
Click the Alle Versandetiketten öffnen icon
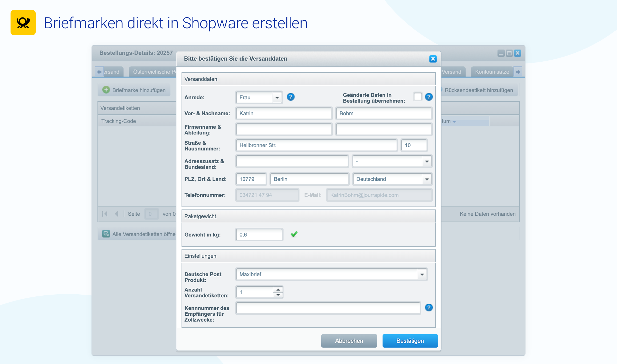click(106, 234)
